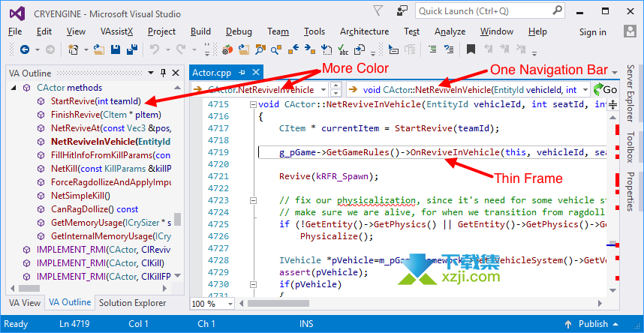Open the method list navigation dropdown

point(585,89)
